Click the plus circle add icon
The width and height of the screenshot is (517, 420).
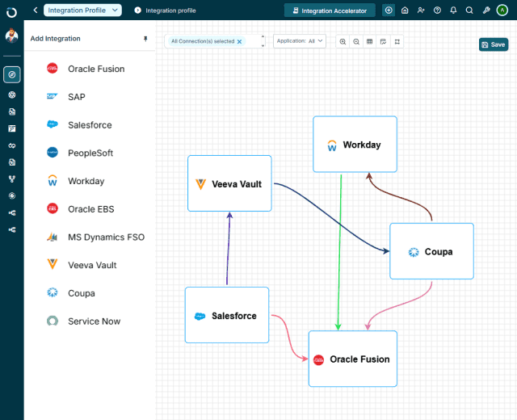[x=389, y=10]
